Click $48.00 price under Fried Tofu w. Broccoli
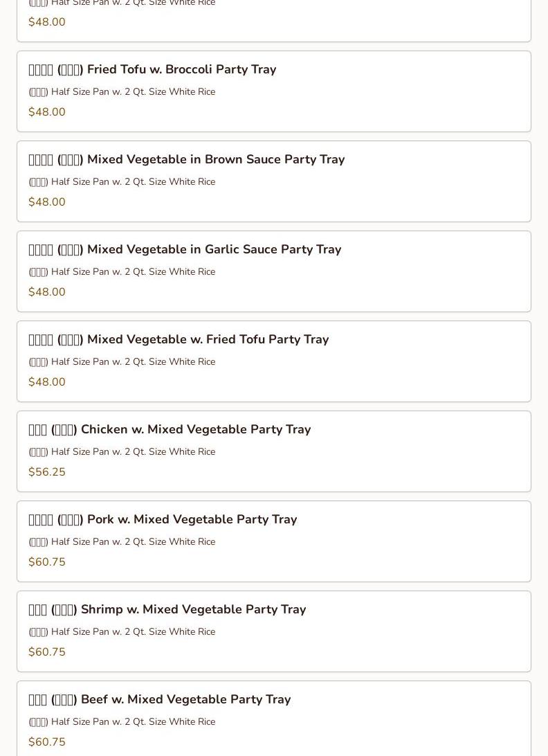 pyautogui.click(x=47, y=112)
